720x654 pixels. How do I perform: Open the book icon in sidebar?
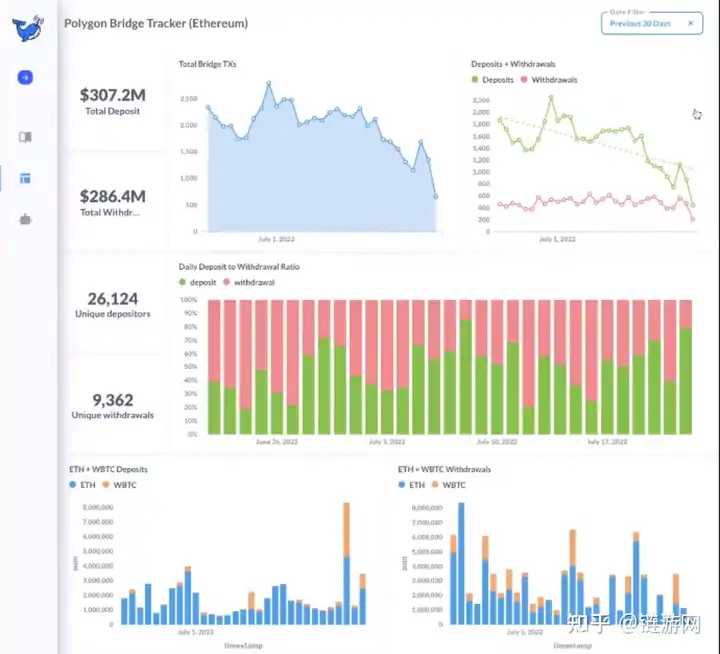coord(25,137)
